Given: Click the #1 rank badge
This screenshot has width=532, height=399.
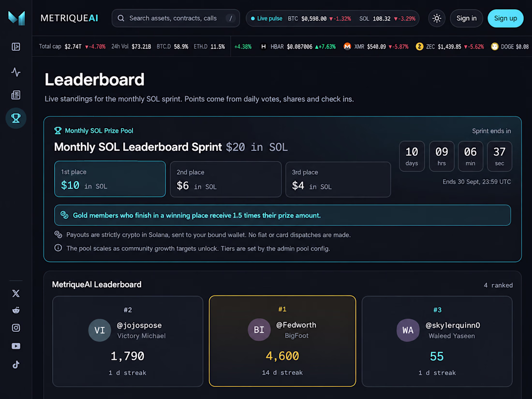Looking at the screenshot, I should coord(282,309).
